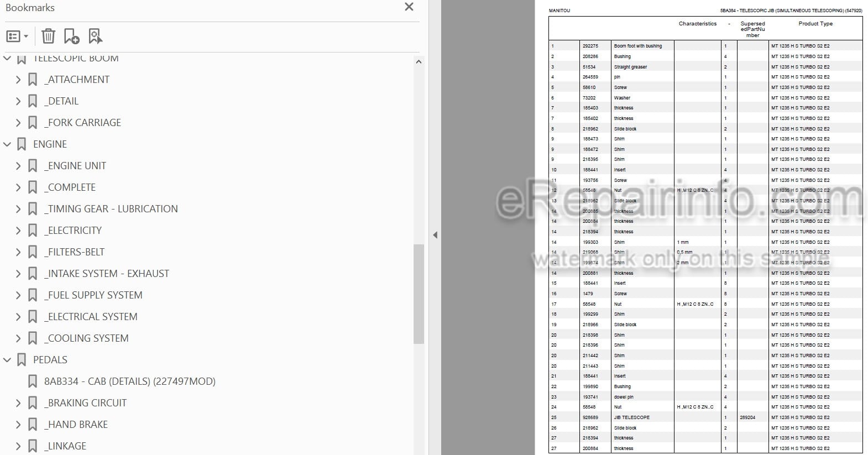Expand _INTAKE SYSTEM - EXHAUST bookmark
The width and height of the screenshot is (868, 455).
18,274
